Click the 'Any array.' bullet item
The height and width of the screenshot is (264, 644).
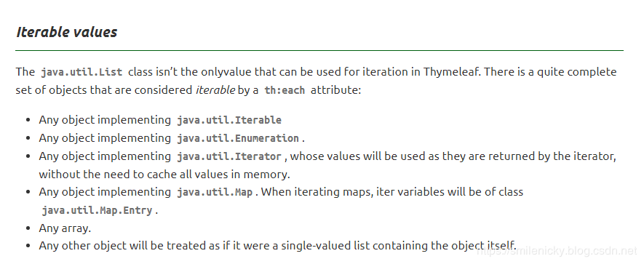[x=65, y=228]
